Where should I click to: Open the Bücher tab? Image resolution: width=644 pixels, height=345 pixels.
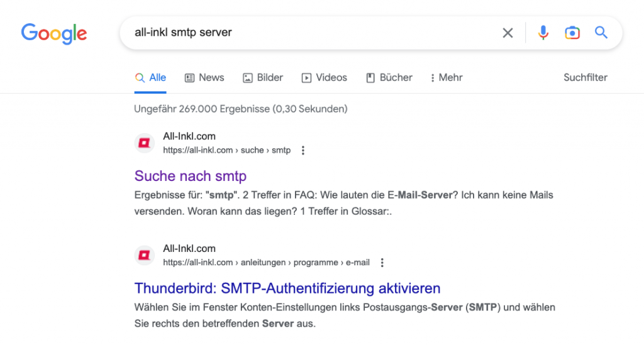pyautogui.click(x=389, y=77)
